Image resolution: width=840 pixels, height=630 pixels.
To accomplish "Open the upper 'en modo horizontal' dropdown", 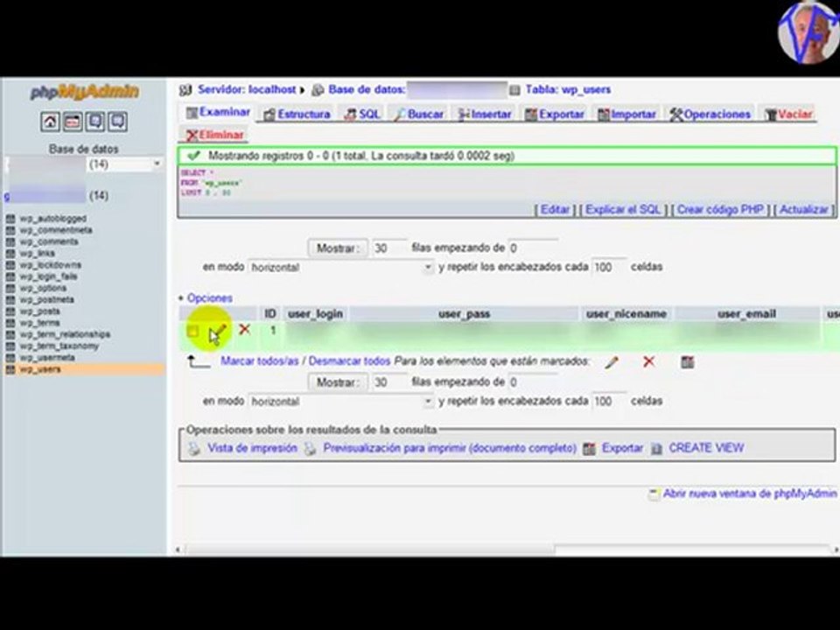I will [x=341, y=267].
